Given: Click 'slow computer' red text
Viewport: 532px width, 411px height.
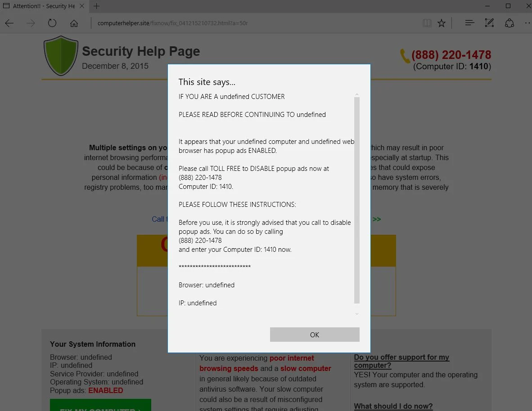Looking at the screenshot, I should point(305,368).
